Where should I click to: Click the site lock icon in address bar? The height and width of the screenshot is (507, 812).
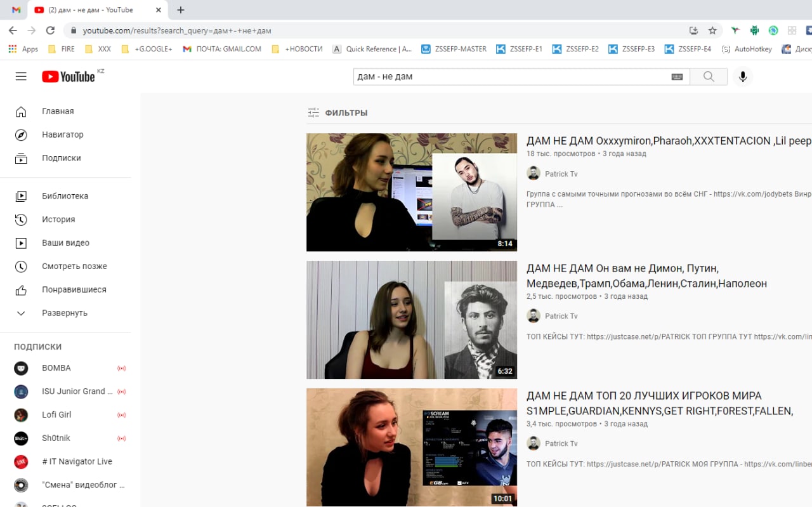click(x=74, y=30)
